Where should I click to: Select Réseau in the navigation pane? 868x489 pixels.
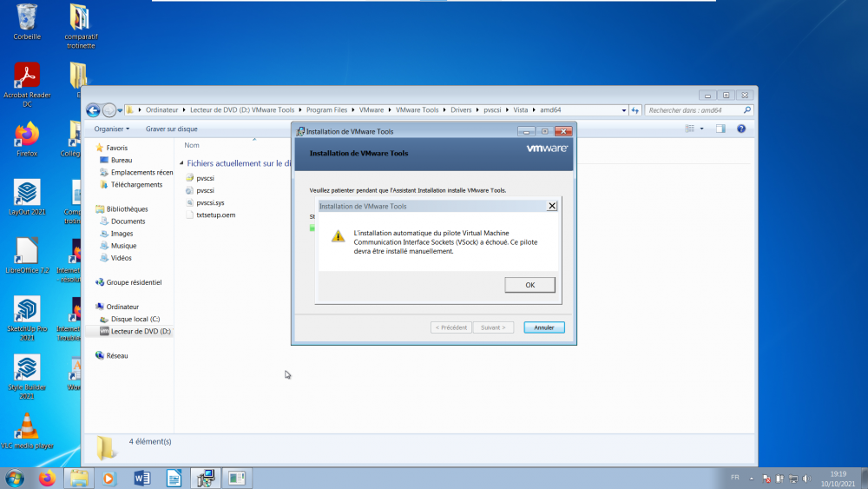[x=111, y=355]
